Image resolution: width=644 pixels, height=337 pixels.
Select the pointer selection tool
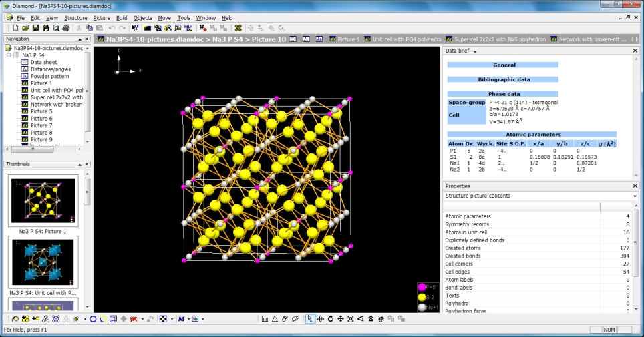[x=310, y=319]
